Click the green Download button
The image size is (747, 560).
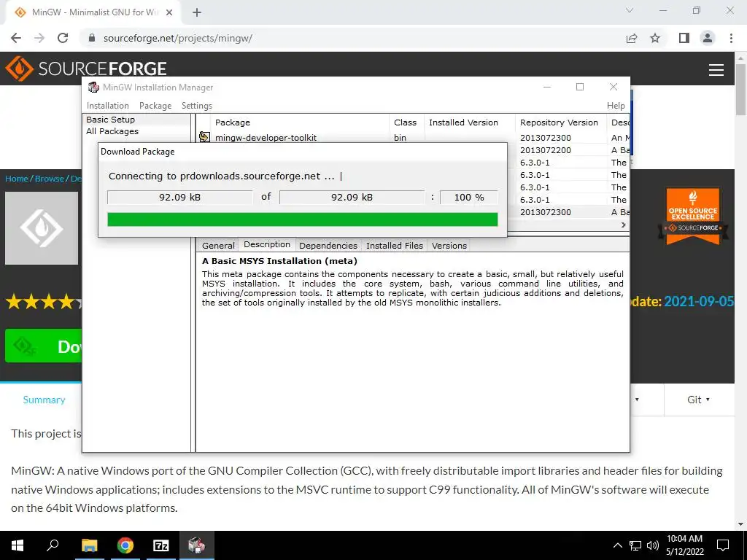[x=43, y=346]
